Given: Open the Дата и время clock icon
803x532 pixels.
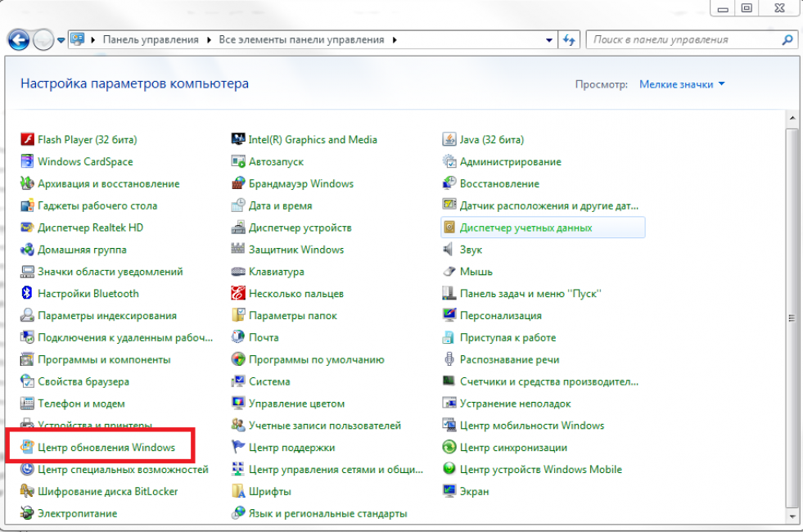Looking at the screenshot, I should 238,205.
